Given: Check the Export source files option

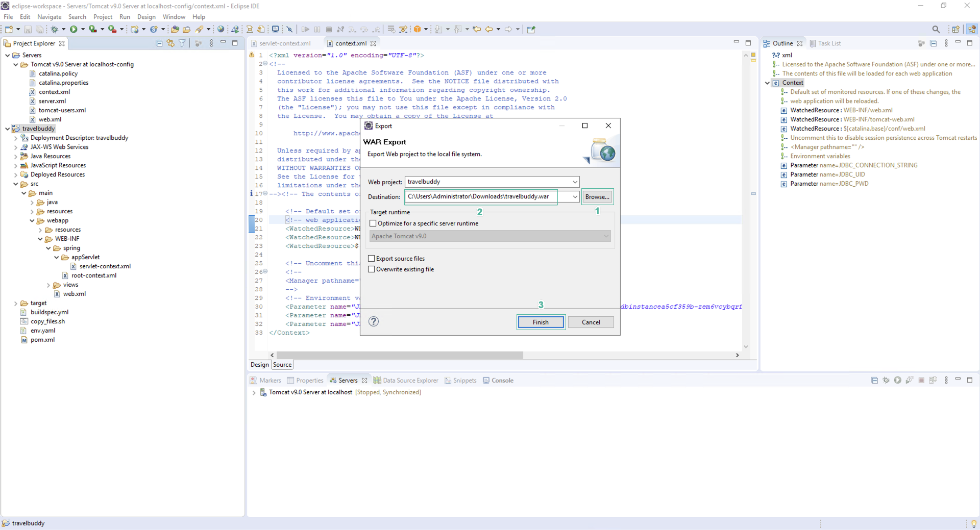Looking at the screenshot, I should coord(372,259).
